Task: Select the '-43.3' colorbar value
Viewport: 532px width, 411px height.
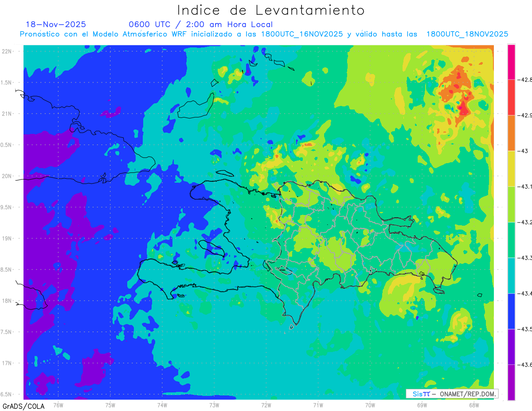Action: click(524, 258)
